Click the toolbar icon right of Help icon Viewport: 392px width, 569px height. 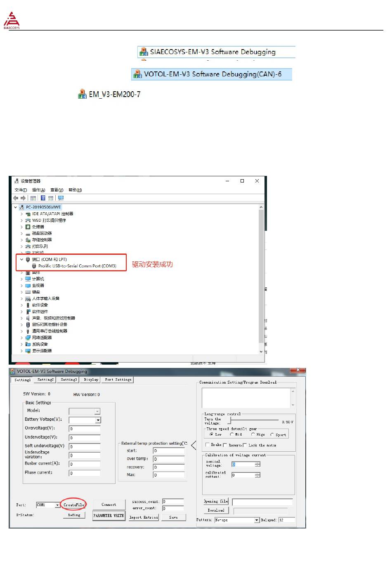[51, 198]
